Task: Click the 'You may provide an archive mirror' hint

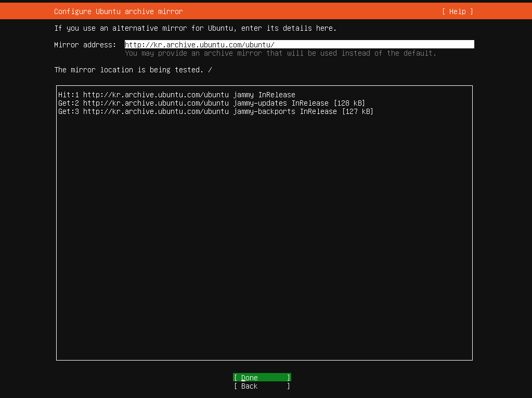Action: point(280,53)
